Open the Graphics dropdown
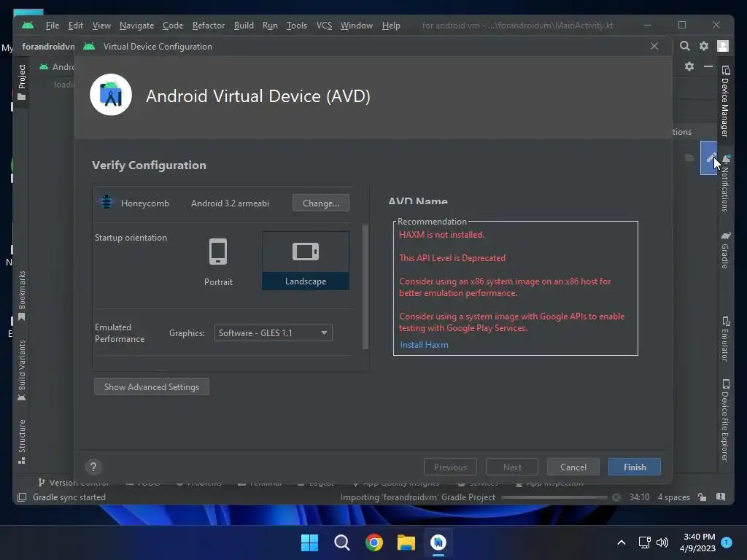The width and height of the screenshot is (747, 560). pos(273,332)
